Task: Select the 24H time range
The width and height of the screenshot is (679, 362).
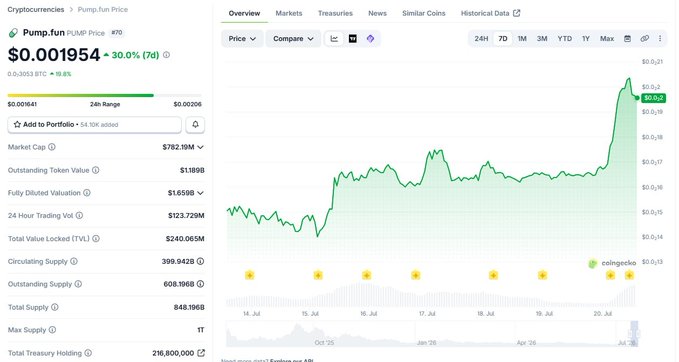Action: pyautogui.click(x=481, y=39)
